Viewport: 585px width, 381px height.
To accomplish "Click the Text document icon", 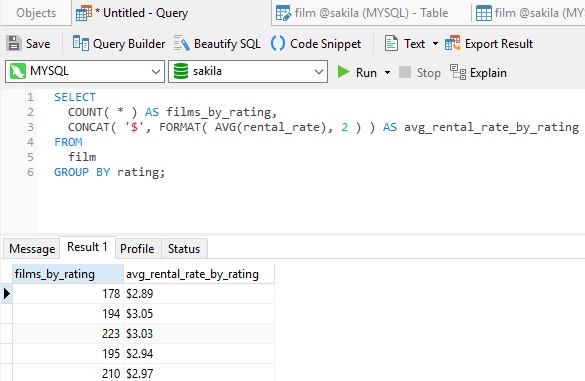I will coord(391,43).
